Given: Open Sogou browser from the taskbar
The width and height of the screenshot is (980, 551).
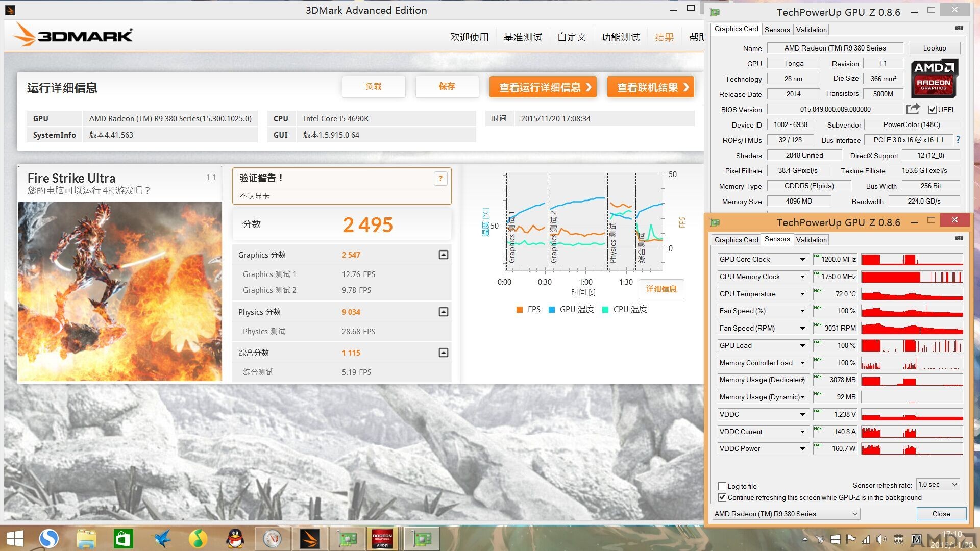Looking at the screenshot, I should point(49,538).
